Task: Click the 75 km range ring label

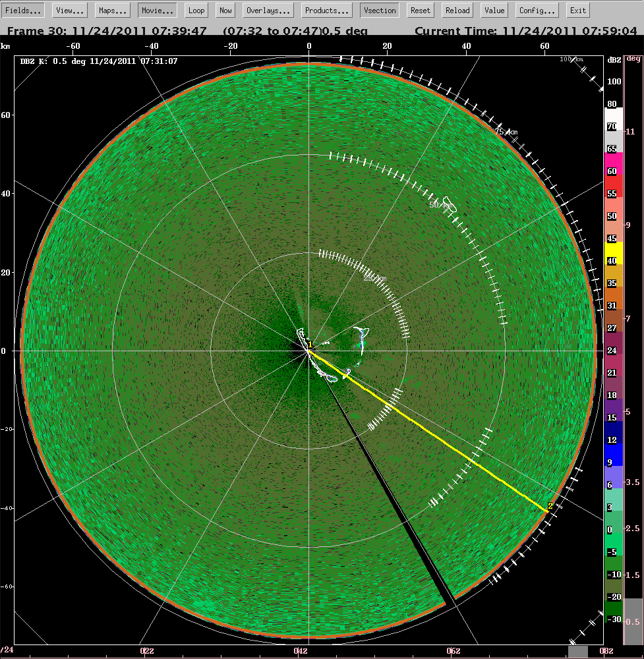Action: click(x=506, y=132)
